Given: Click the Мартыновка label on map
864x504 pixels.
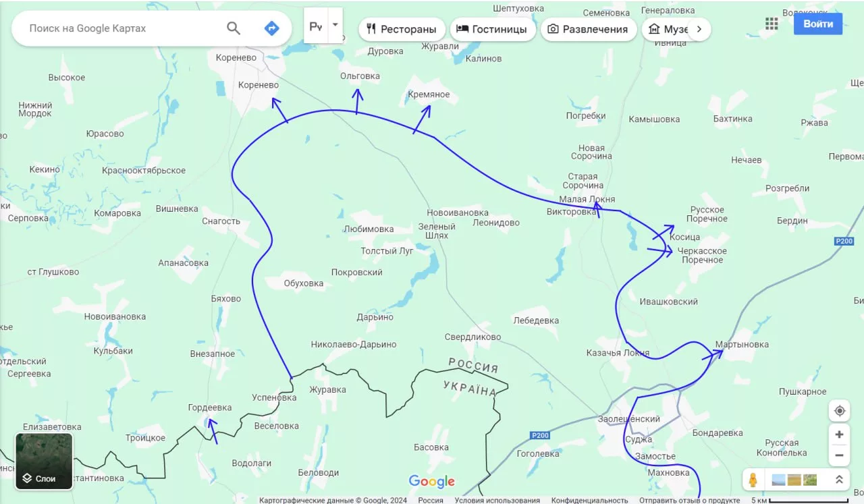Looking at the screenshot, I should pyautogui.click(x=742, y=344).
